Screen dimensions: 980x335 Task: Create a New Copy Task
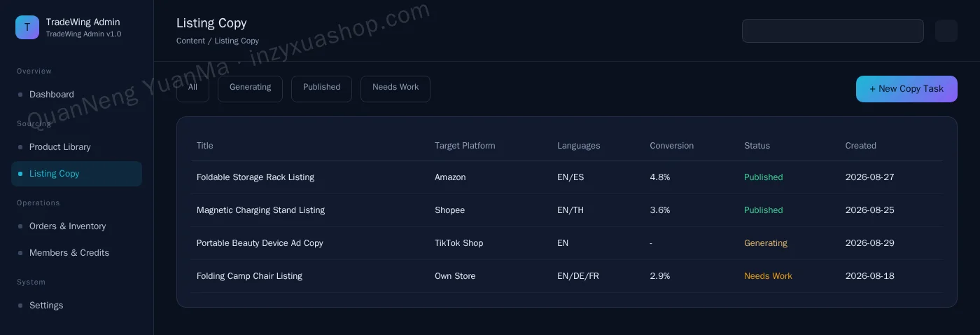pos(906,89)
